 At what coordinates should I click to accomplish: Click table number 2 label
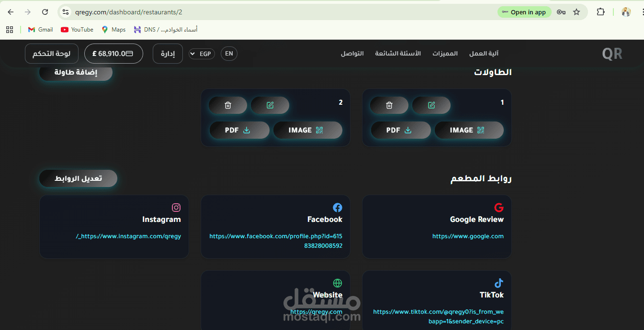coord(340,102)
